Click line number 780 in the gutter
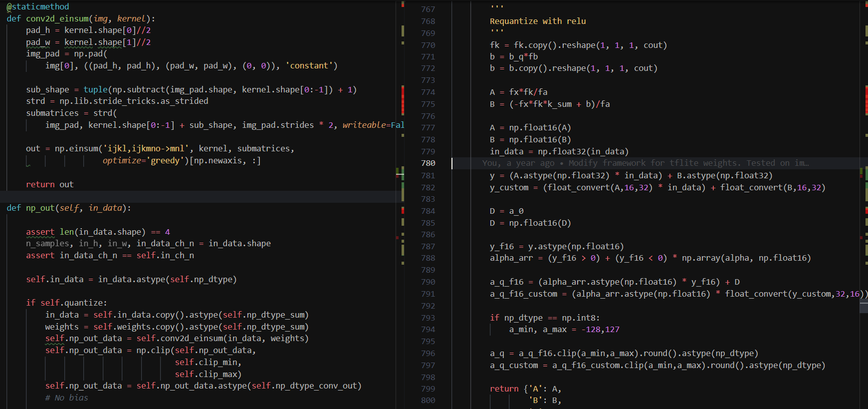The height and width of the screenshot is (409, 868). pos(428,163)
